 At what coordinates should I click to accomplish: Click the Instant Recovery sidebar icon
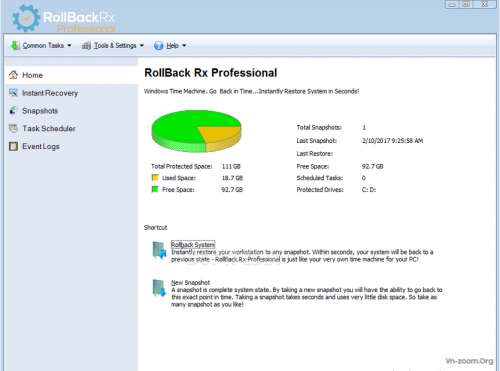(x=13, y=93)
